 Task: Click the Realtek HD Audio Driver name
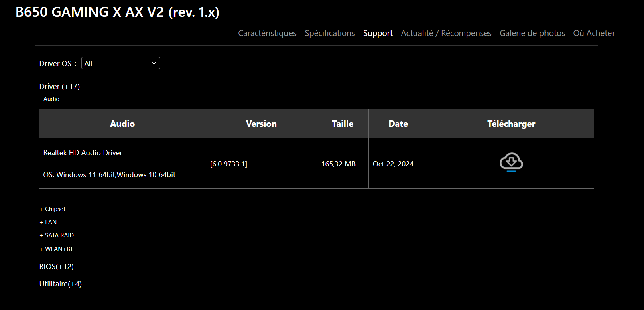(83, 153)
